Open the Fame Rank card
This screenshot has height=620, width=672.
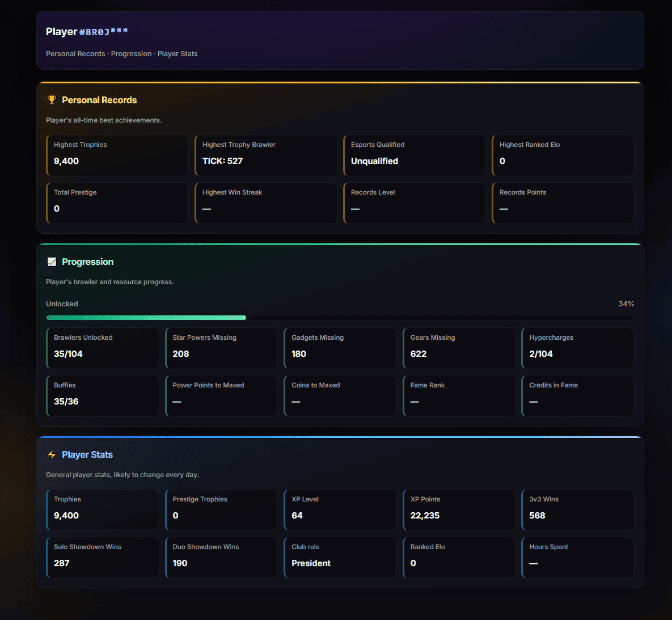coord(459,396)
